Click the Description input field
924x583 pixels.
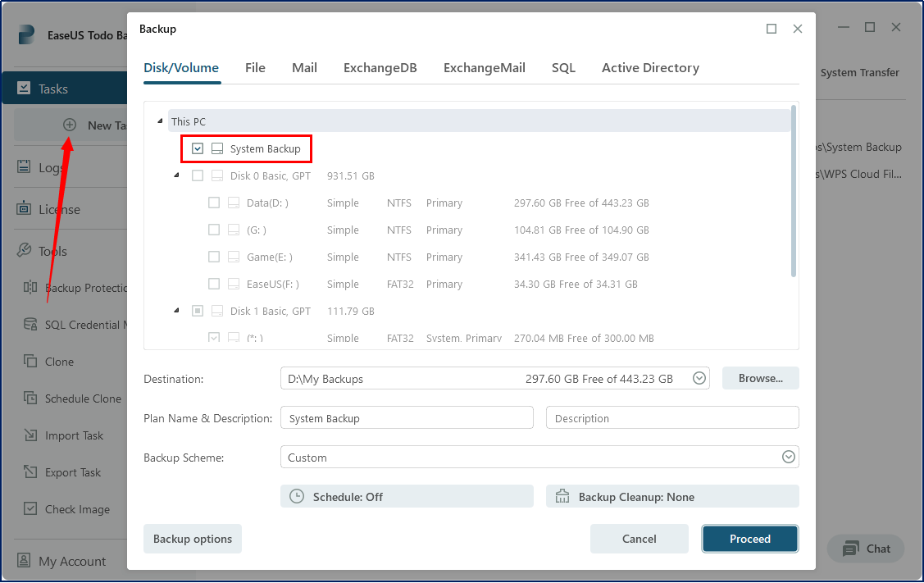[672, 418]
